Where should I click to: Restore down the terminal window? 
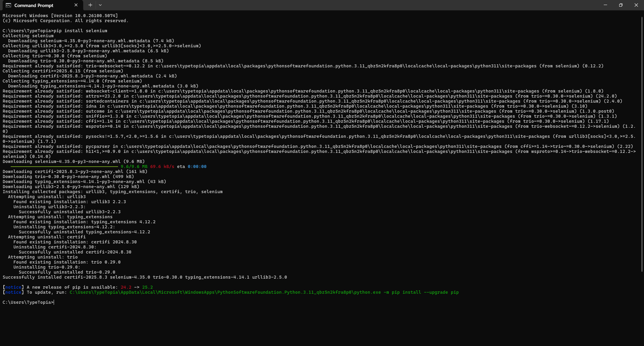tap(621, 5)
